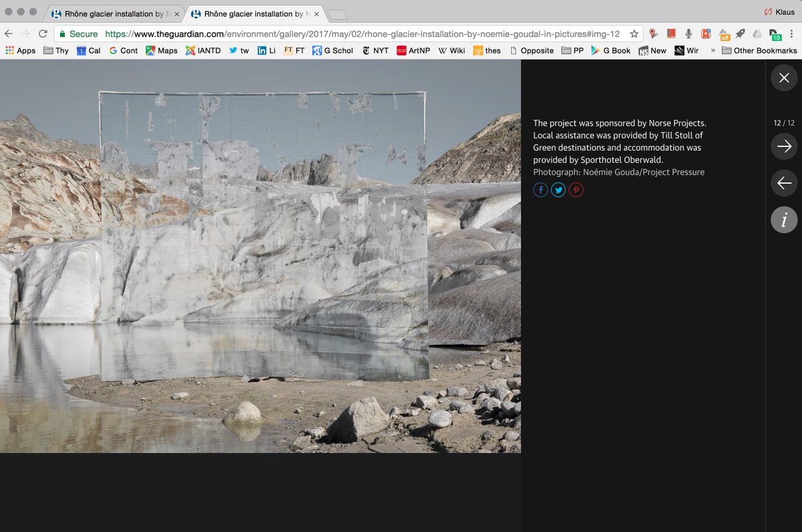Click the rocket extension icon
The height and width of the screenshot is (532, 802).
[x=740, y=33]
